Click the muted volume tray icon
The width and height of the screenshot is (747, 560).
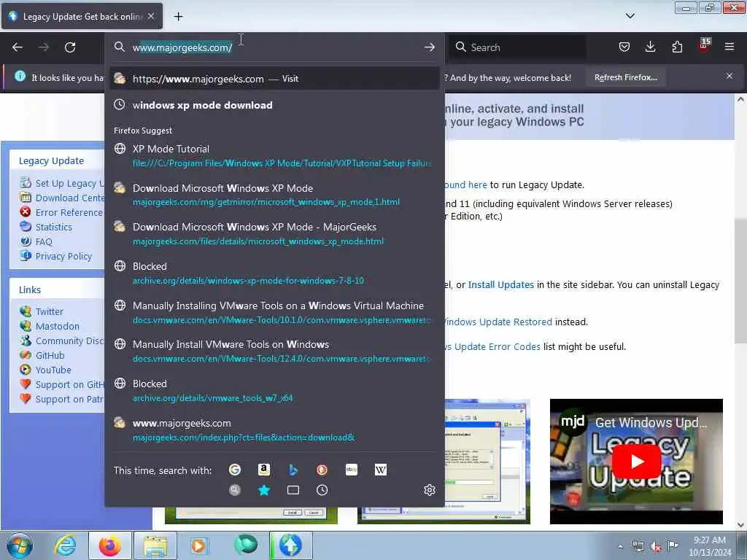pyautogui.click(x=656, y=547)
